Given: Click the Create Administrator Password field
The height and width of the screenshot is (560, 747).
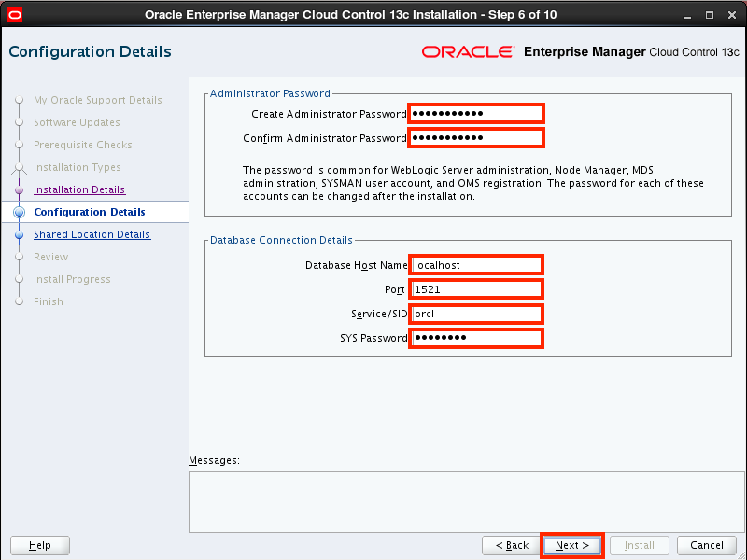Looking at the screenshot, I should [476, 113].
